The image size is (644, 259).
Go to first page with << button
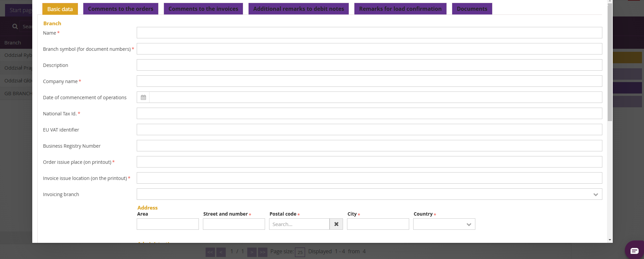point(210,252)
